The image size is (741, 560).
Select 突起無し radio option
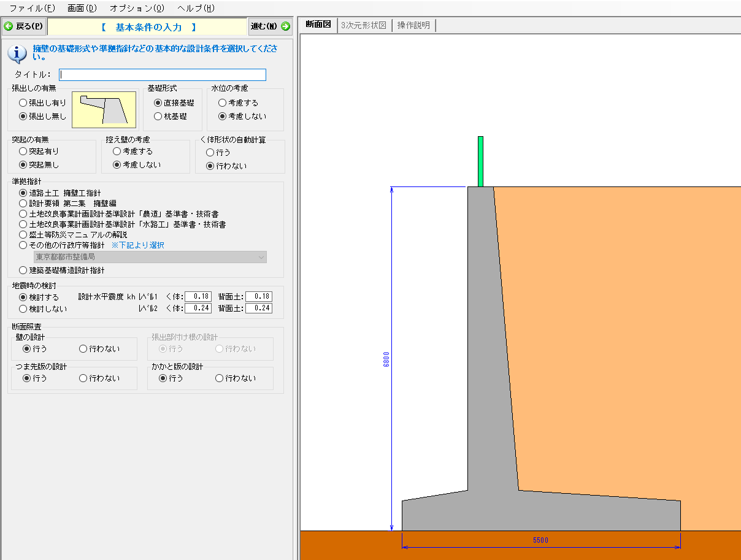pyautogui.click(x=39, y=165)
